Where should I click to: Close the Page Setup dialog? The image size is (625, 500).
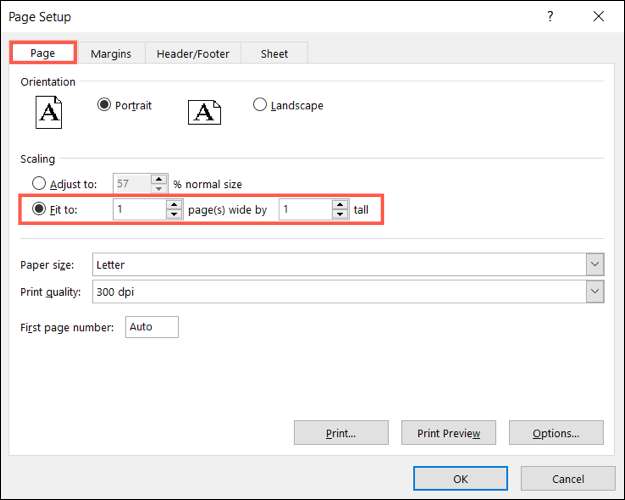598,17
